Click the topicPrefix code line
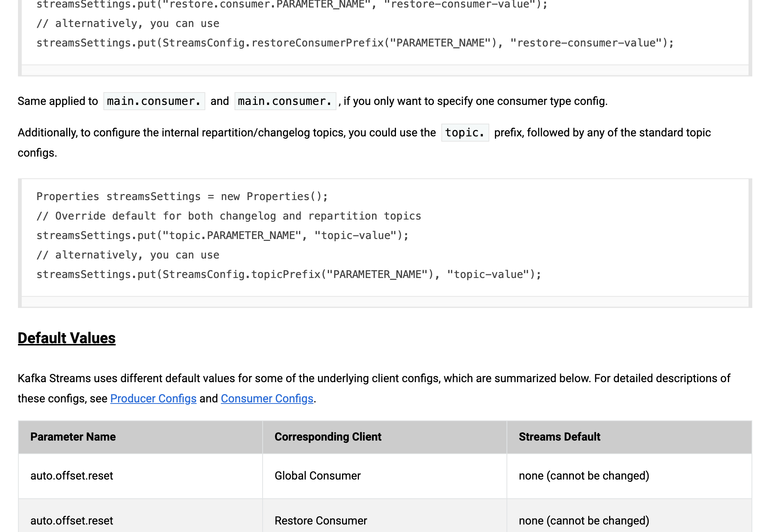The image size is (777, 532). point(288,275)
